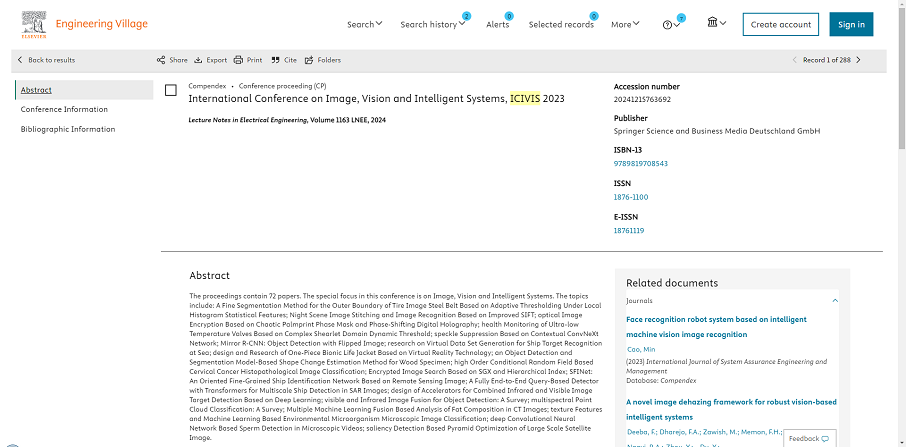Expand the Search dropdown menu
Image resolution: width=906 pixels, height=447 pixels.
[x=364, y=24]
